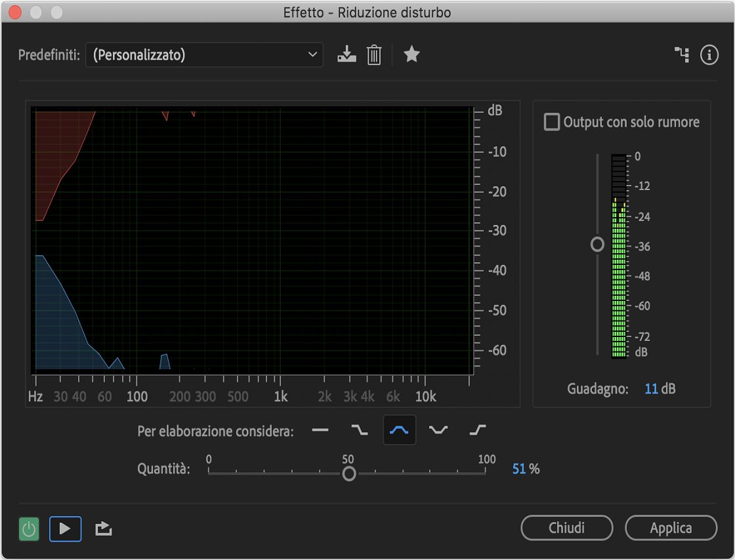
Task: Click the 10k frequency axis label
Action: 426,397
